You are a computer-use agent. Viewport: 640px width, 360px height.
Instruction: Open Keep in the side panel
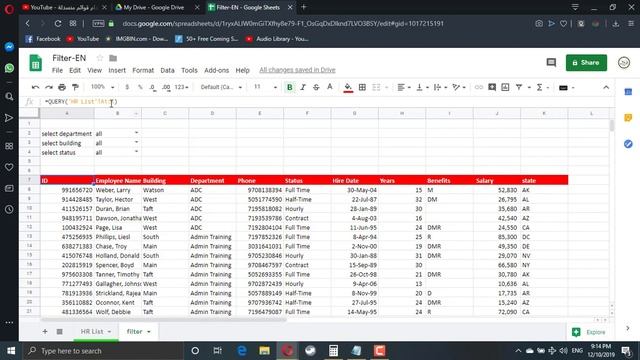point(628,118)
